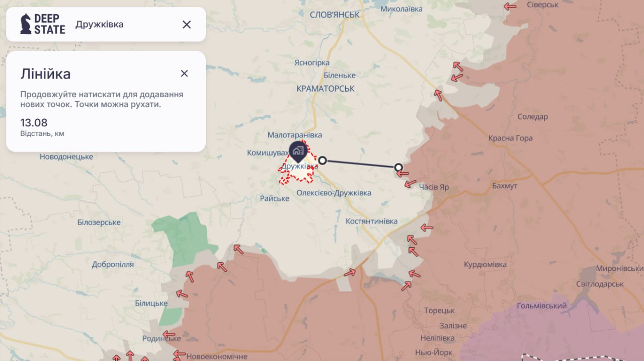Viewport: 644px width, 361px height.
Task: Click the 13.08 distance value
Action: [x=34, y=123]
